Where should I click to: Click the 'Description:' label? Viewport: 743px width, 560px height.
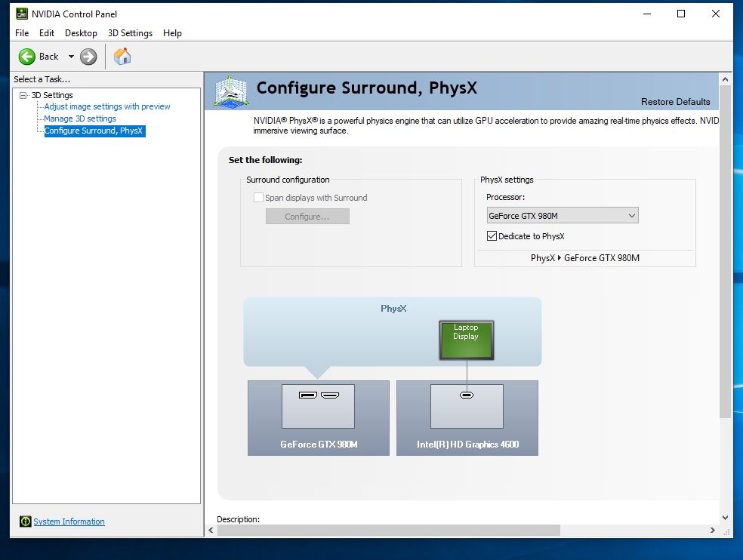tap(239, 518)
